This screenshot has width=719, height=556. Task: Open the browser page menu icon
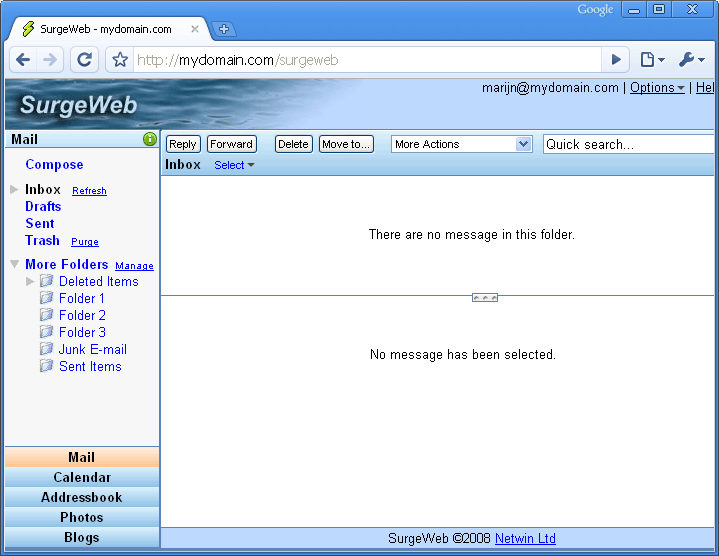click(651, 60)
